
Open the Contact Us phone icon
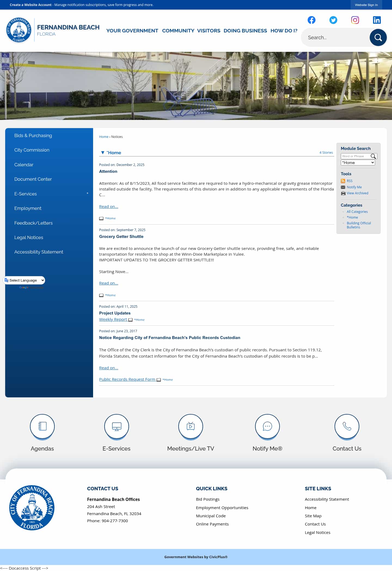(347, 426)
